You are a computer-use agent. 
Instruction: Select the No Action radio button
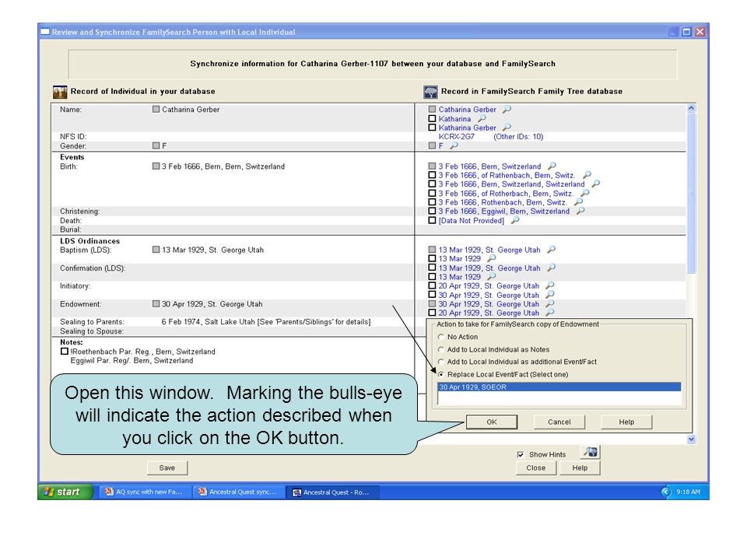coord(440,337)
